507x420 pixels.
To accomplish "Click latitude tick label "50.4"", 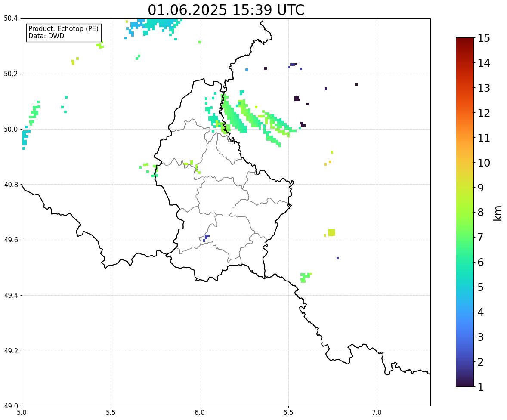I will (11, 19).
